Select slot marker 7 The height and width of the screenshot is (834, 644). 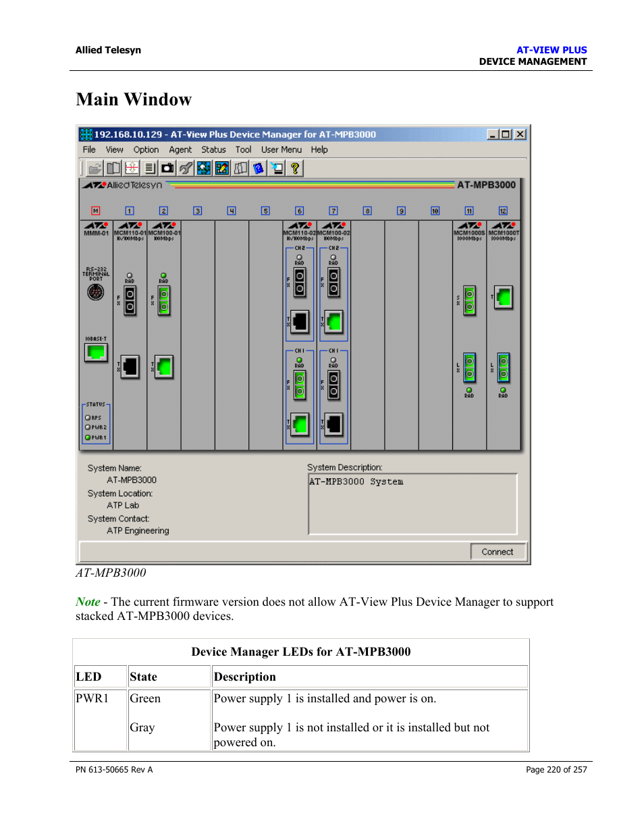333,211
